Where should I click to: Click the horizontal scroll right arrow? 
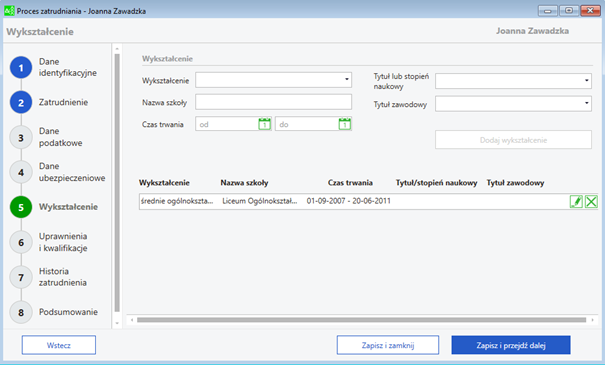click(592, 320)
